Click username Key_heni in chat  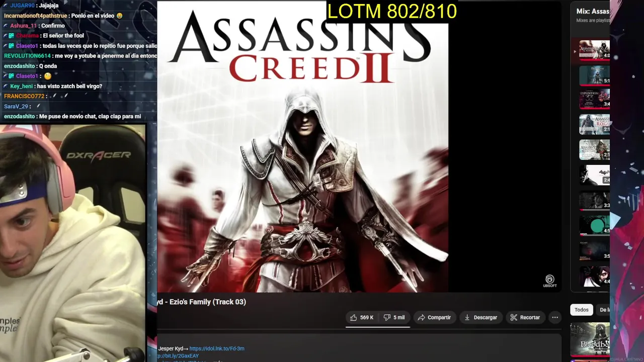pyautogui.click(x=21, y=86)
